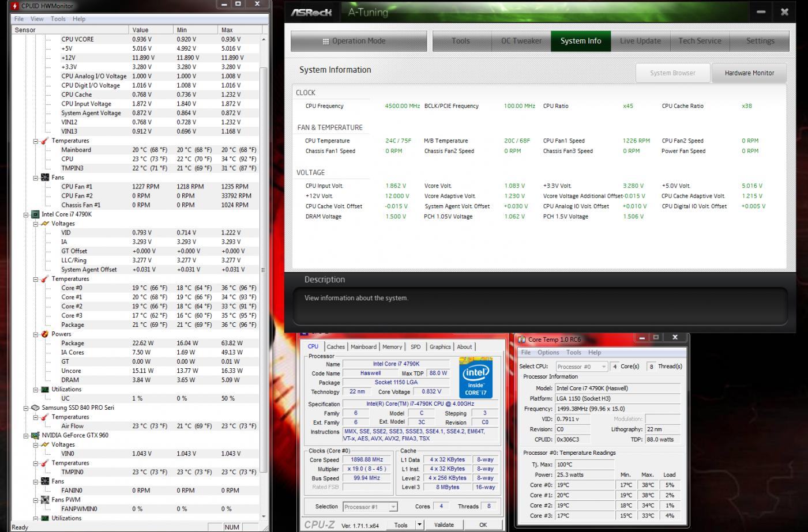The image size is (808, 532).
Task: Click the ASRock logo
Action: point(311,12)
